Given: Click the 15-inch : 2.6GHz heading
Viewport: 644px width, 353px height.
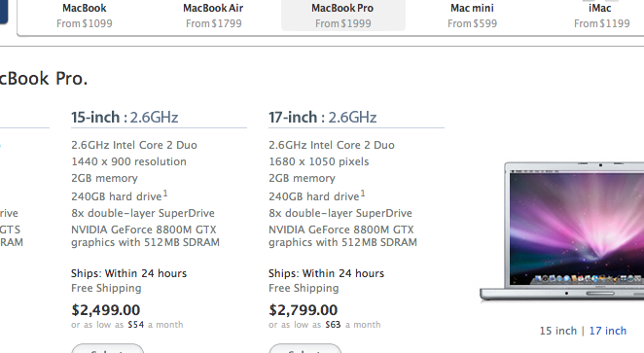Looking at the screenshot, I should click(125, 118).
